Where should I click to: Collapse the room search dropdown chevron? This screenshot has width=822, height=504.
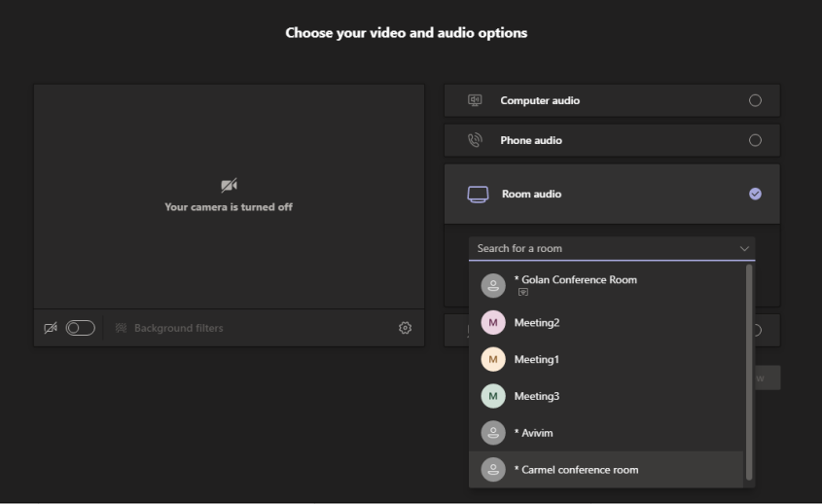pyautogui.click(x=744, y=249)
